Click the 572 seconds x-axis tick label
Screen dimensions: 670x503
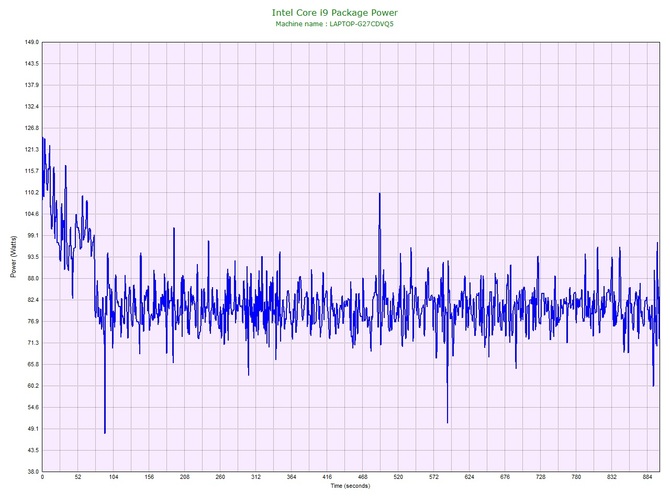coord(434,477)
